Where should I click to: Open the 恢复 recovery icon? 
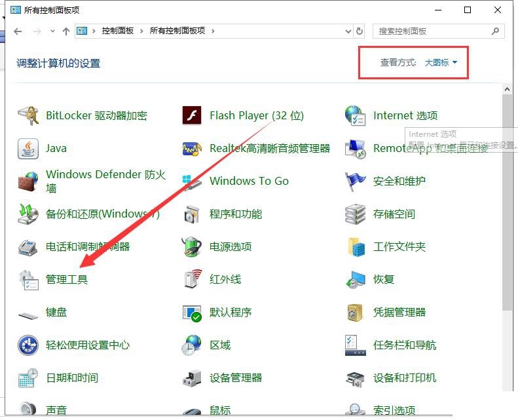click(x=356, y=280)
